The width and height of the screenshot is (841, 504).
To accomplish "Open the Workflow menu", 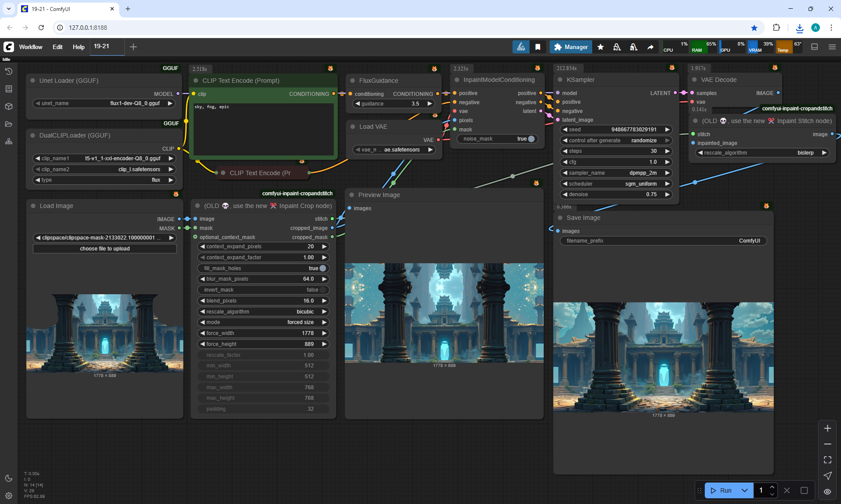I will 31,47.
